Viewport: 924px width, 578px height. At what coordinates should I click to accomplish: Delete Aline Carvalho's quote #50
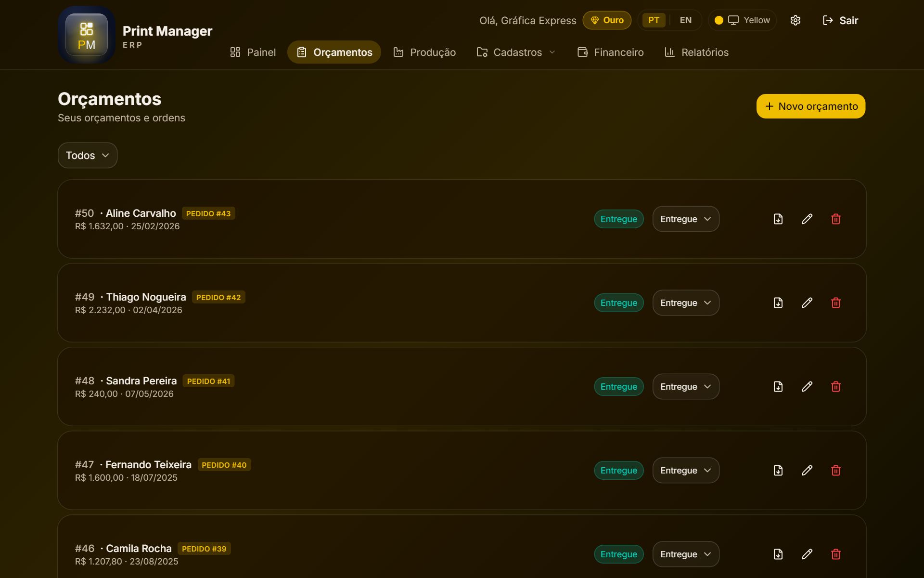(836, 219)
